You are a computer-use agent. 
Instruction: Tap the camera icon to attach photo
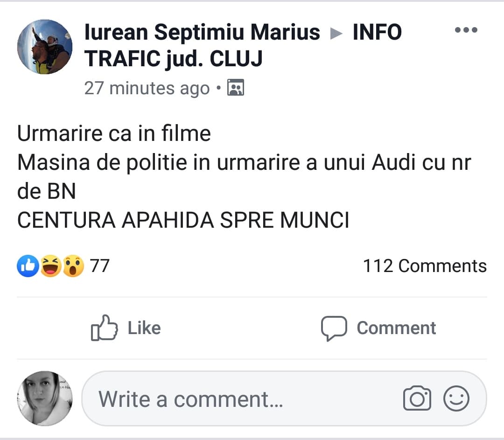coord(417,399)
